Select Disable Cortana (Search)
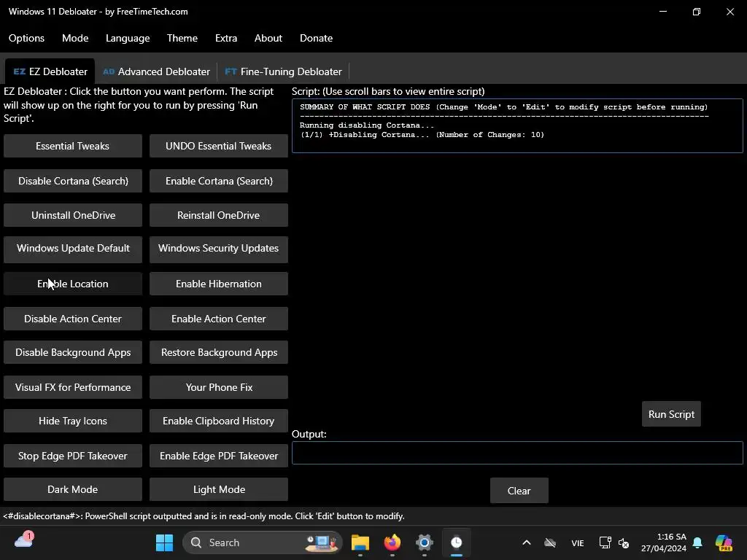This screenshot has height=560, width=747. point(73,181)
